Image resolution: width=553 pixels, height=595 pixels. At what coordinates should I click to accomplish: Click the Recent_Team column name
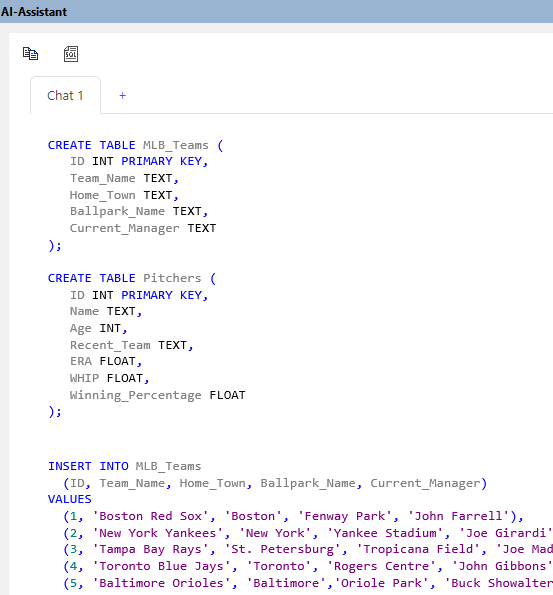click(110, 345)
